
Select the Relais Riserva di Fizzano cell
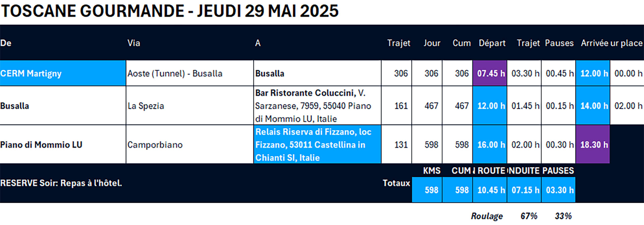pyautogui.click(x=317, y=145)
